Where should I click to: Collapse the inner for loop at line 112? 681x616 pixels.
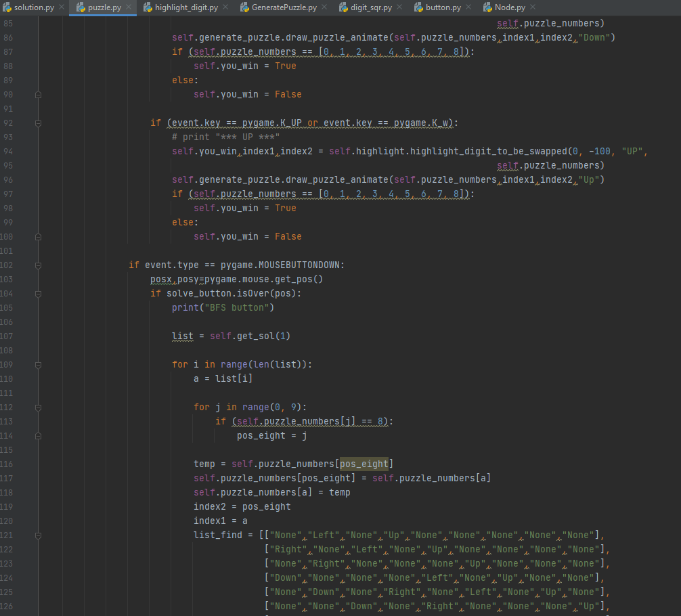(x=39, y=407)
